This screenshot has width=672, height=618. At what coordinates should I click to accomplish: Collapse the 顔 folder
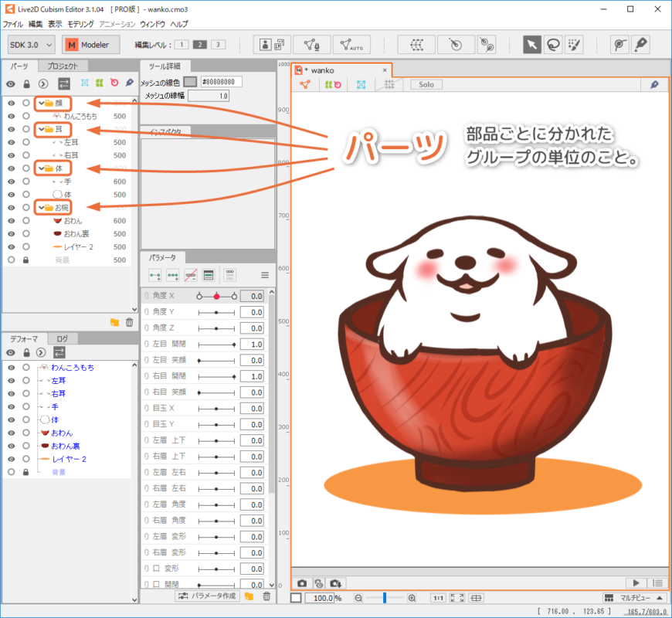tap(41, 103)
